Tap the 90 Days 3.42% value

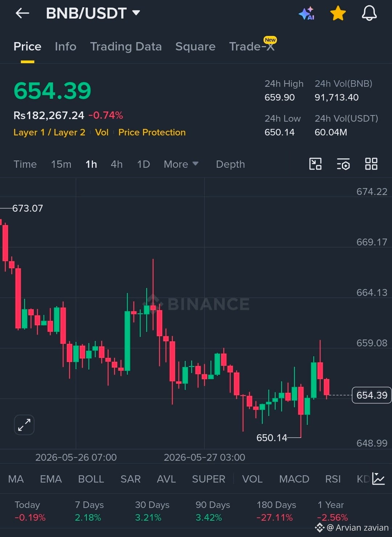(209, 517)
